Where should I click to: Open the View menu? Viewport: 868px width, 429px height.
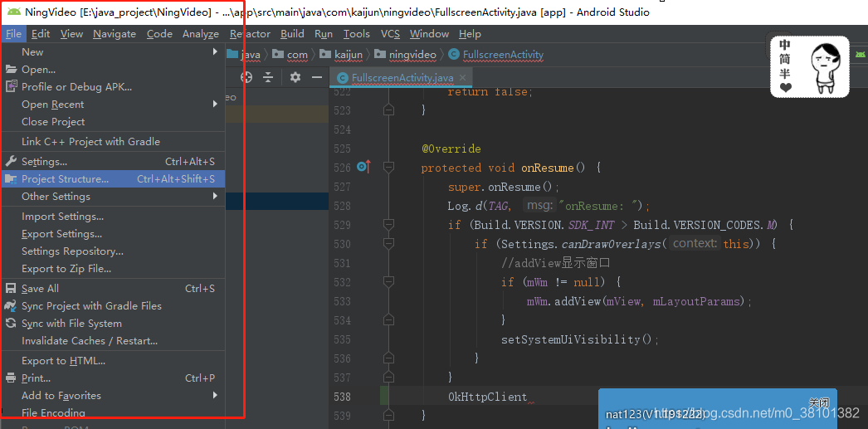(x=71, y=34)
